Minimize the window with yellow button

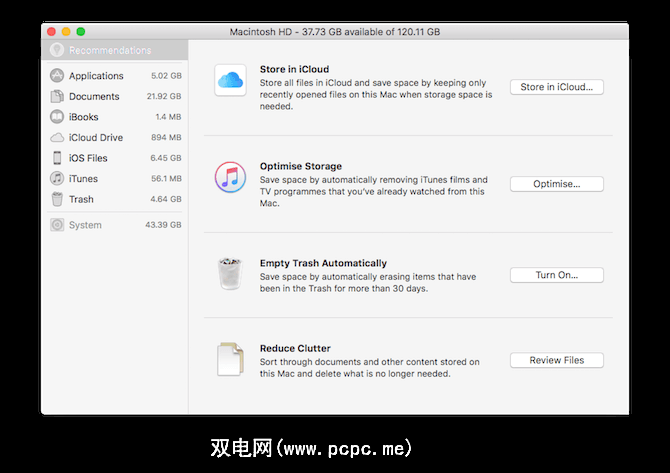point(66,32)
